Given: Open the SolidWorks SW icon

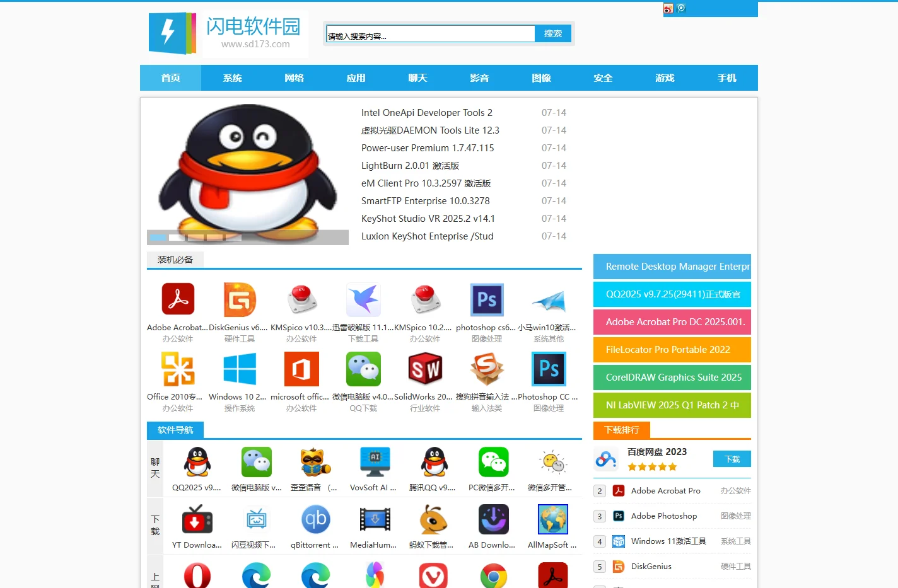Looking at the screenshot, I should [x=425, y=369].
